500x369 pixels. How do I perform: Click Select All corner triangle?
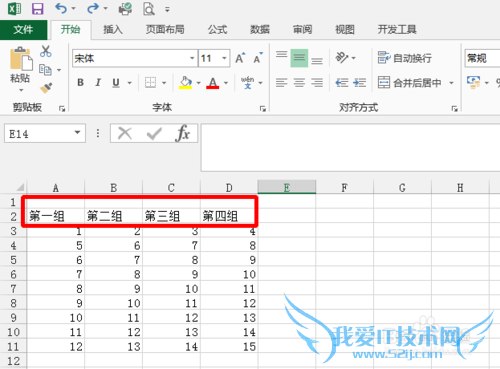[x=20, y=187]
